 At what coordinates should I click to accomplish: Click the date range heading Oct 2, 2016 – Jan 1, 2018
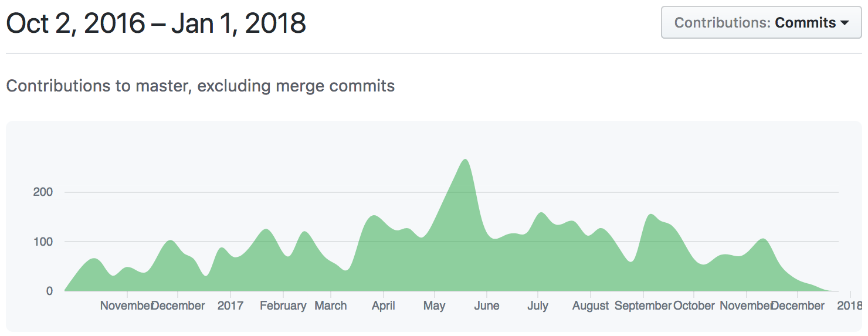click(156, 23)
